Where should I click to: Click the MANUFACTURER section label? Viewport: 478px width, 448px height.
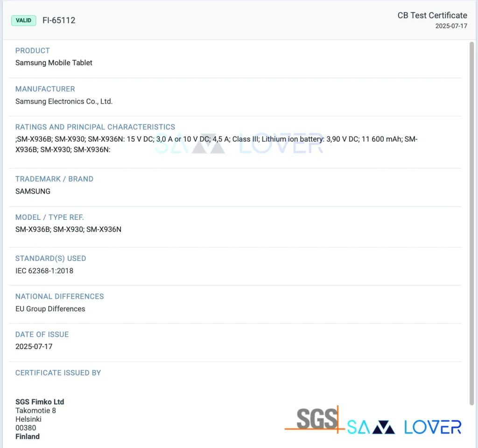pyautogui.click(x=45, y=89)
